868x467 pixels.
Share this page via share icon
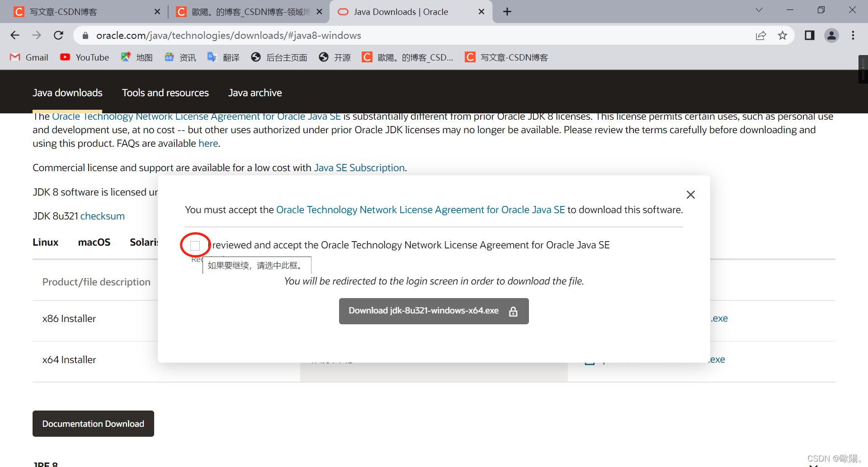pyautogui.click(x=761, y=35)
